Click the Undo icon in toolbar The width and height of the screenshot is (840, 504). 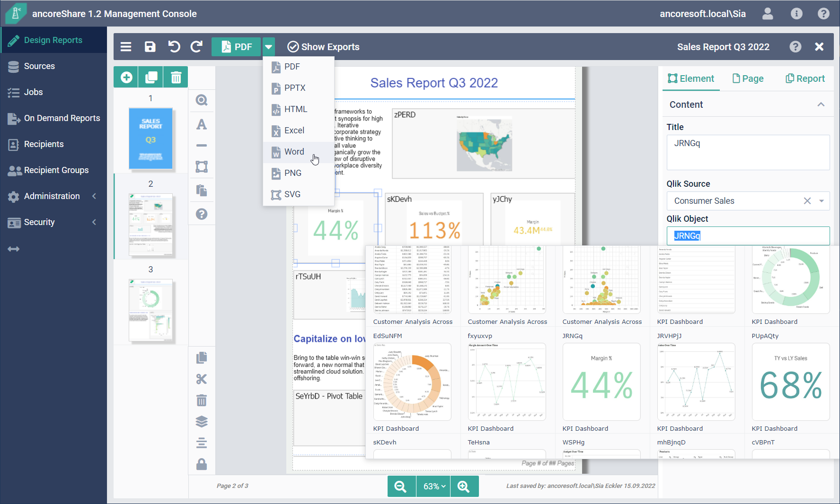[x=174, y=47]
